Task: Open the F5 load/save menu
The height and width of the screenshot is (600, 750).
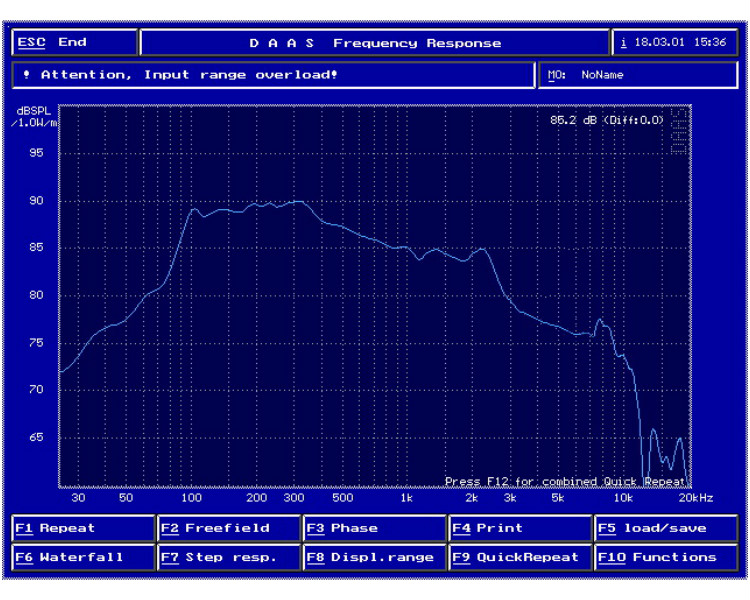Action: tap(666, 528)
